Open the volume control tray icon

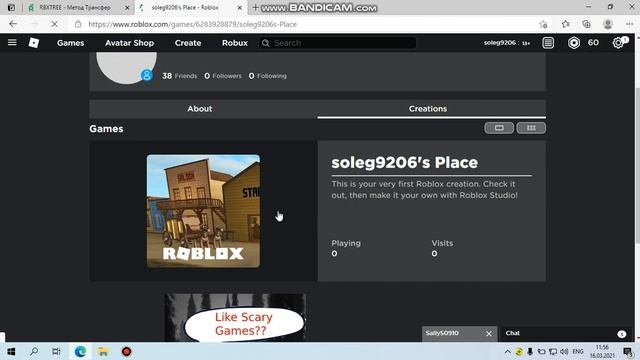[564, 351]
